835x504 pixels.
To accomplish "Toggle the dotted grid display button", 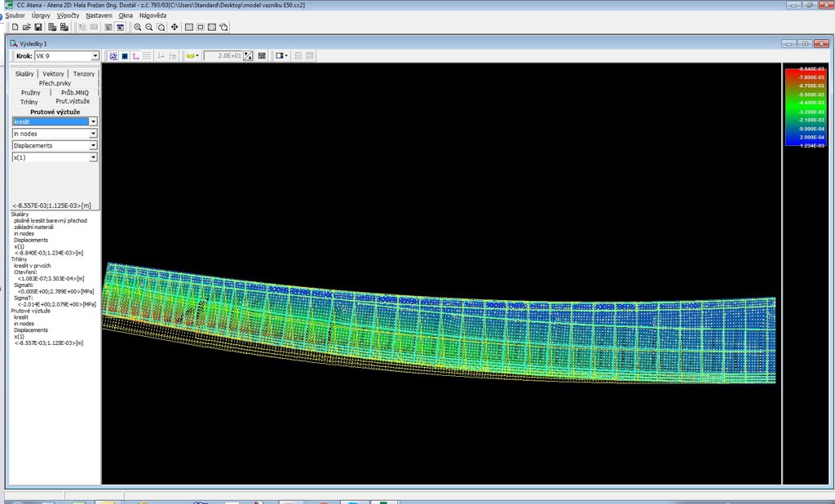I will point(147,56).
